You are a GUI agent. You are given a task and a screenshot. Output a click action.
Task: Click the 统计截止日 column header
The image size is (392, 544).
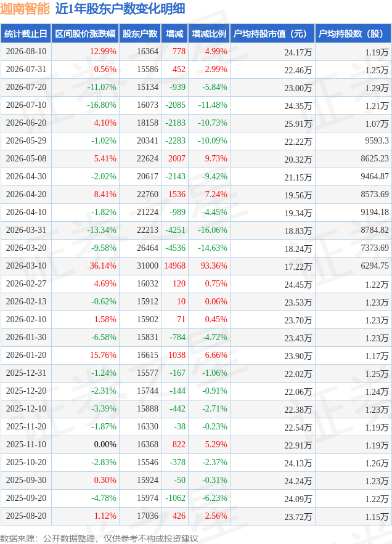(x=26, y=34)
